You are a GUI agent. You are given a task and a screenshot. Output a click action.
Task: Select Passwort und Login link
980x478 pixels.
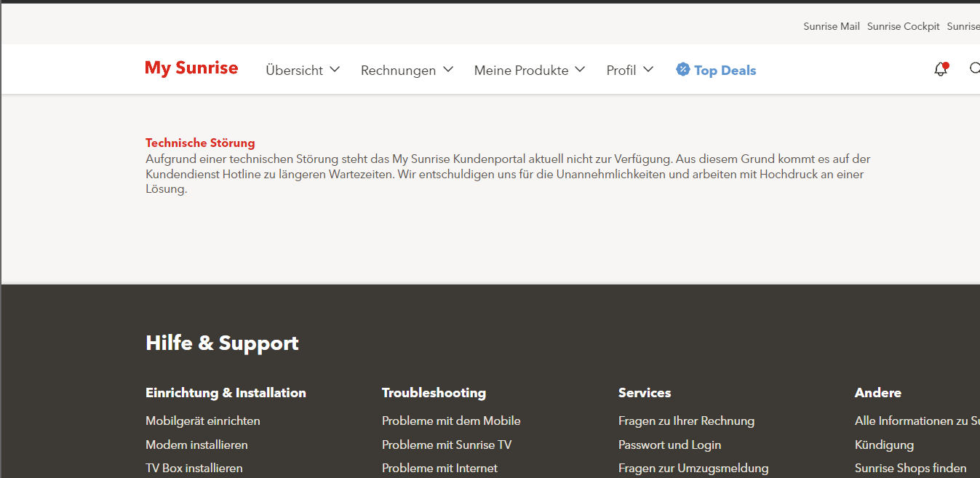tap(669, 445)
